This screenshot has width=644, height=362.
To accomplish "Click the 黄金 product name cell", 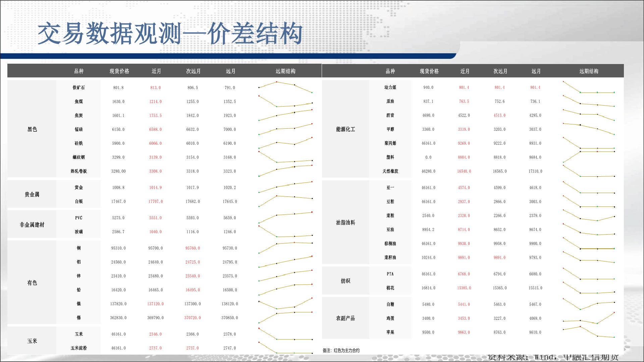I will pos(78,187).
